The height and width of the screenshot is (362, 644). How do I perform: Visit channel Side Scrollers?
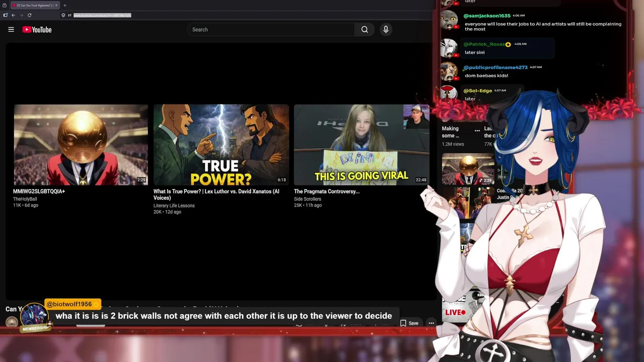(x=307, y=199)
